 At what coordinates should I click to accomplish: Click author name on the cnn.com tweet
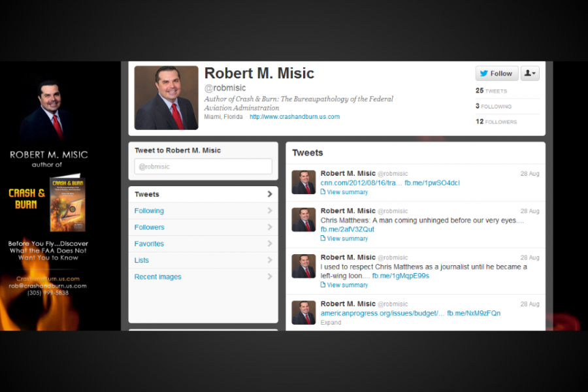point(348,173)
